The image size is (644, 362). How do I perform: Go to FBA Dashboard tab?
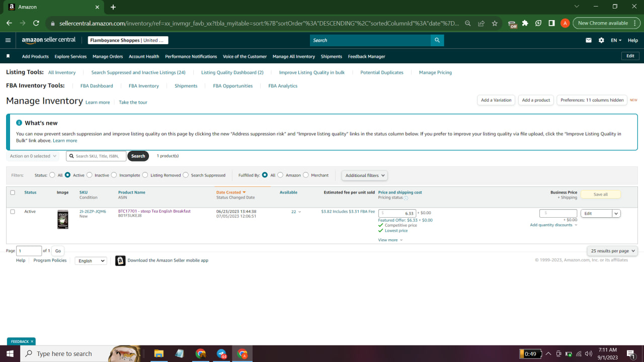(x=97, y=86)
